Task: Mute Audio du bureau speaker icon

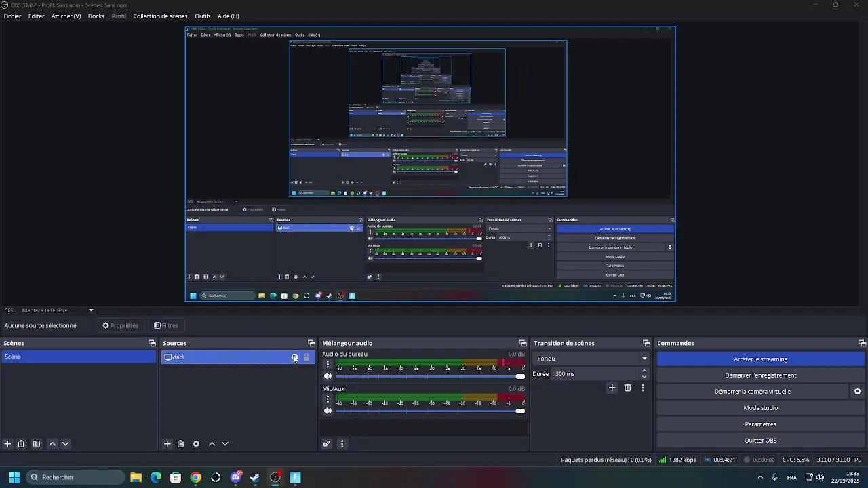Action: tap(328, 376)
